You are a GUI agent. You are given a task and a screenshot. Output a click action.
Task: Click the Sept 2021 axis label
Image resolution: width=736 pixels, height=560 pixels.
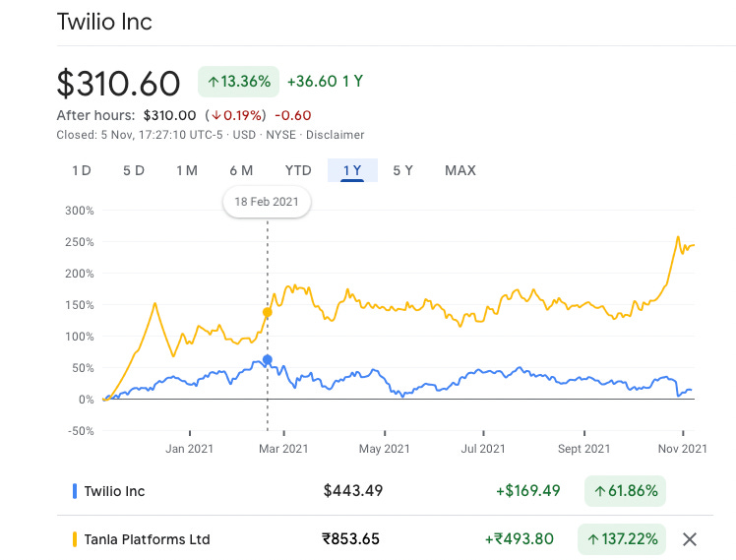click(583, 449)
